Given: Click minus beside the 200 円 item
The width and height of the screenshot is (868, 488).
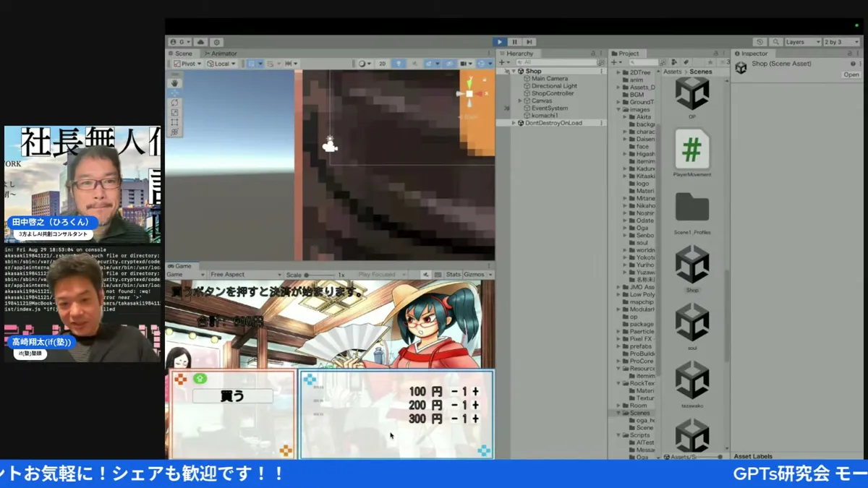Looking at the screenshot, I should click(x=454, y=406).
